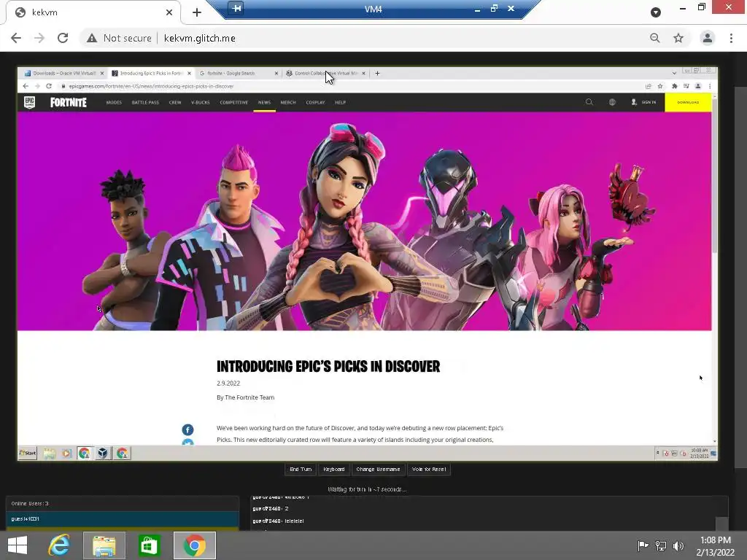Open VM media player taskbar icon
The image size is (747, 560).
point(66,453)
